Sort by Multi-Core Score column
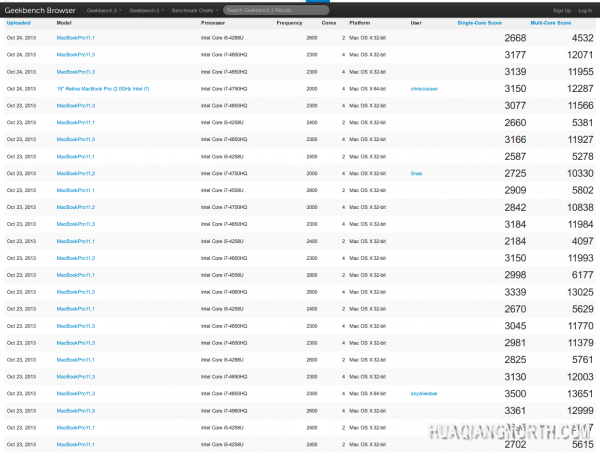 click(550, 23)
